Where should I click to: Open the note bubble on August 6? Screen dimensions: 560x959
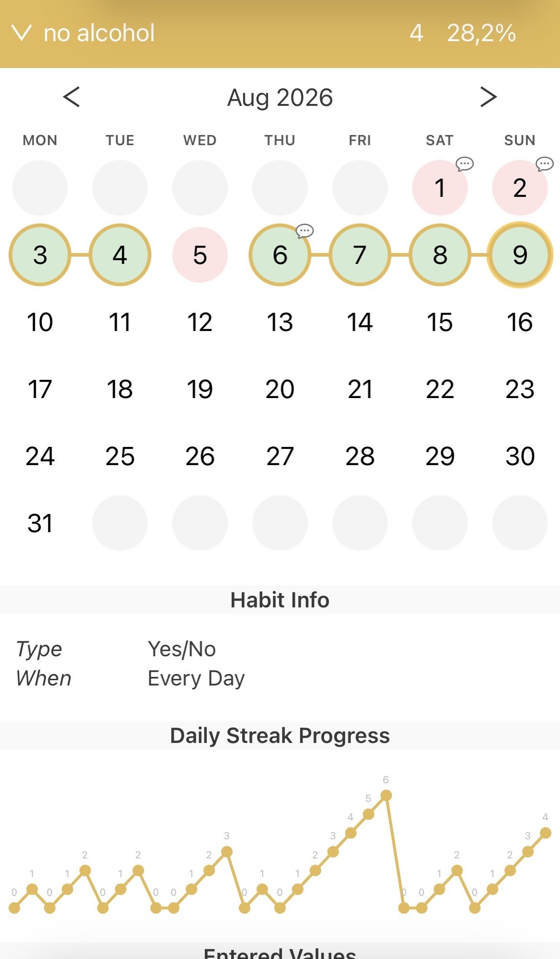pos(304,231)
